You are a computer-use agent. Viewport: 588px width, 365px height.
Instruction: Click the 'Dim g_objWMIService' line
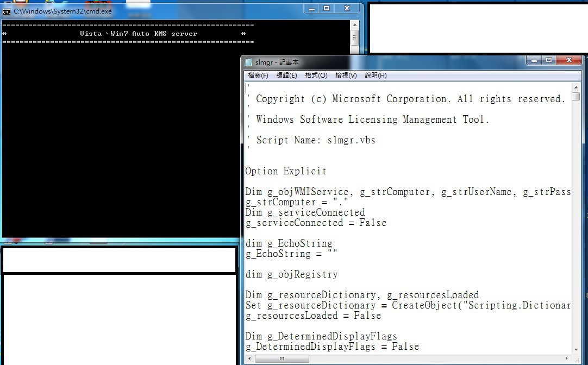pos(408,192)
